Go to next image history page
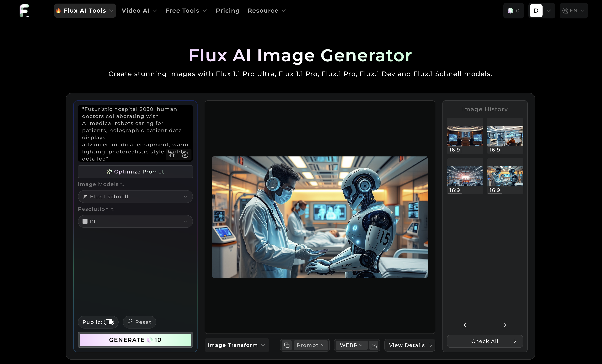Viewport: 602px width, 364px height. point(505,325)
